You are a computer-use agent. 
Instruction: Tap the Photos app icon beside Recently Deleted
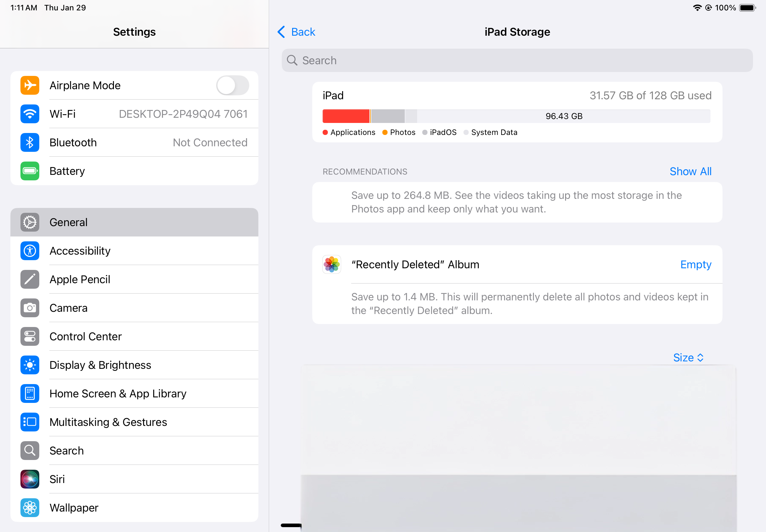(x=331, y=264)
